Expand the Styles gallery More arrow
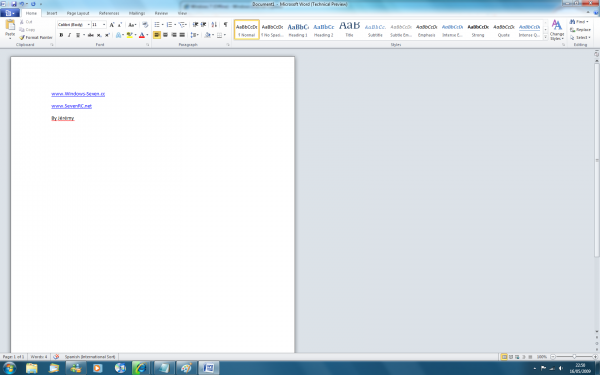This screenshot has width=600, height=375. (x=545, y=37)
